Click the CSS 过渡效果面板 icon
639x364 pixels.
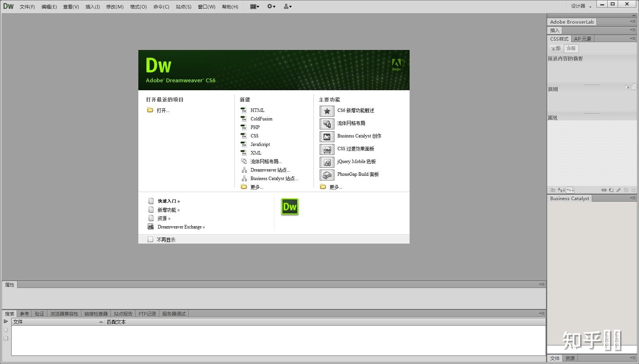[x=327, y=149]
